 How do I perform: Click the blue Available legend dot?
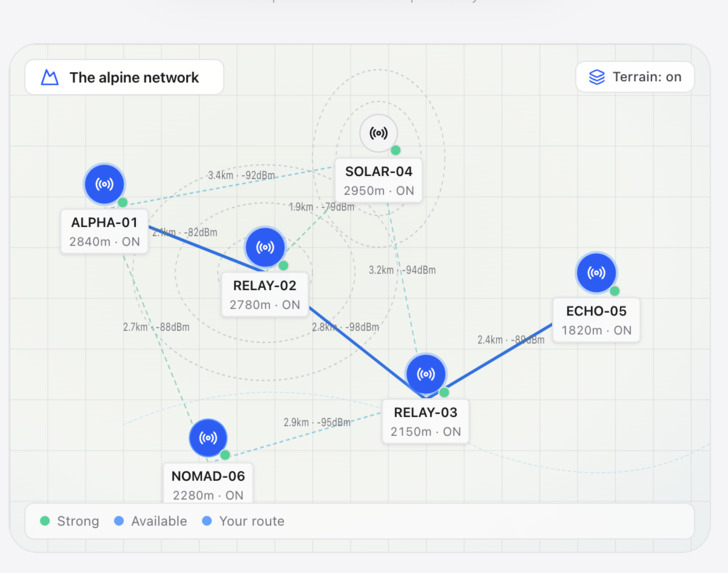pos(119,521)
